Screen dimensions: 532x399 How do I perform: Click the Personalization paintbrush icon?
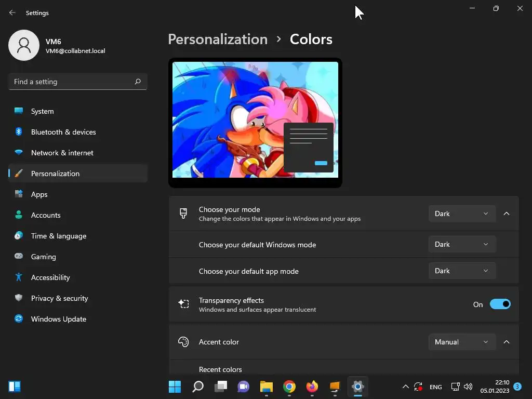(19, 174)
